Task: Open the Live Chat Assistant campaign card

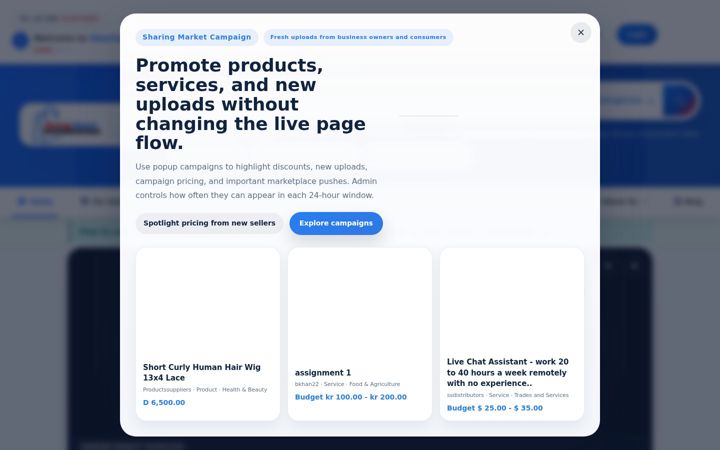Action: click(512, 334)
